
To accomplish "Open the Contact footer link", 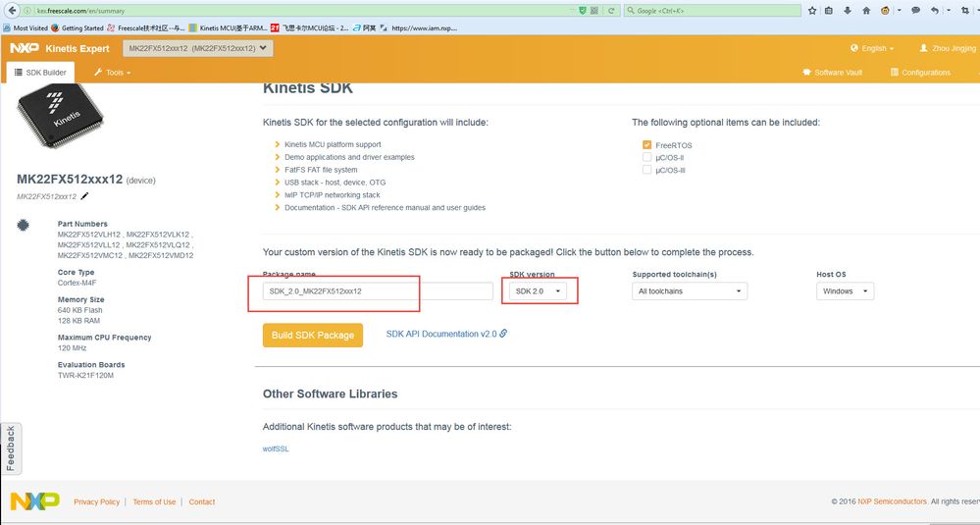I will pyautogui.click(x=201, y=501).
